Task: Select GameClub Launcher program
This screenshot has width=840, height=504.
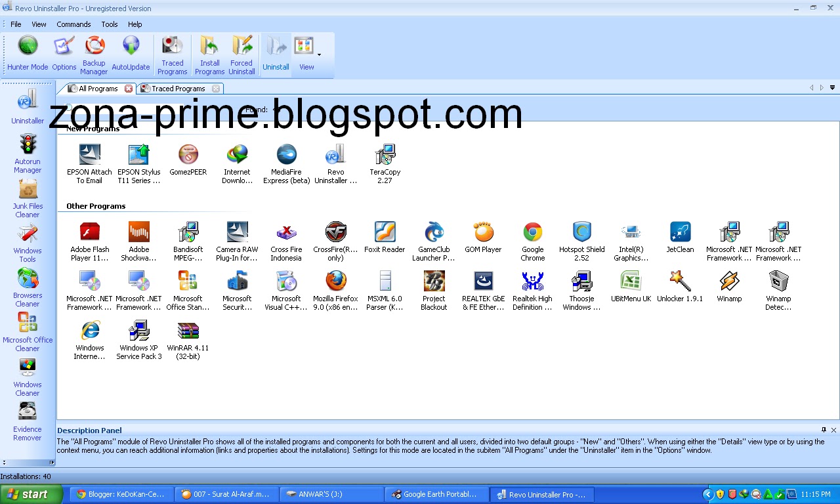Action: [434, 241]
